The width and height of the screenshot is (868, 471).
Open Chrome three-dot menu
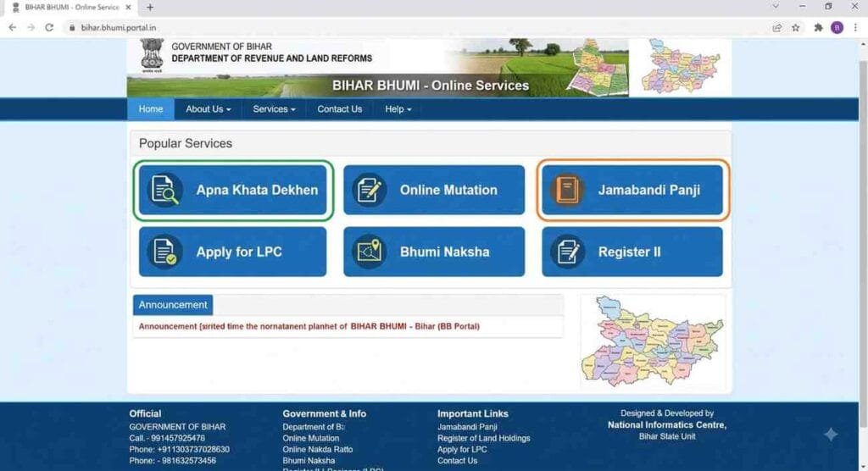[x=855, y=28]
